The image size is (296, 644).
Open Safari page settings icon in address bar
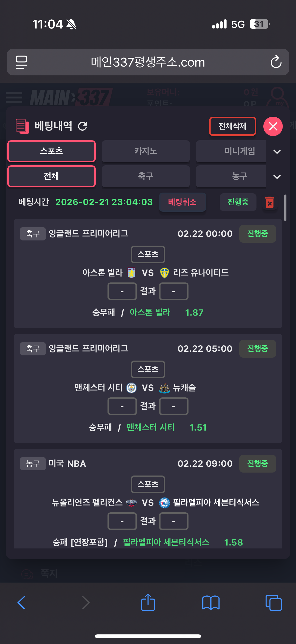tap(22, 62)
